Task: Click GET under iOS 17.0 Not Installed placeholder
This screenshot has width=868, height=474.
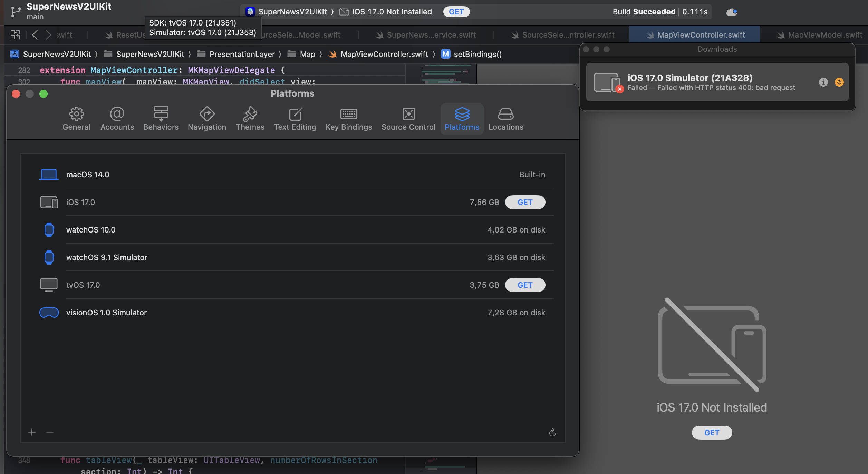Action: [x=712, y=433]
